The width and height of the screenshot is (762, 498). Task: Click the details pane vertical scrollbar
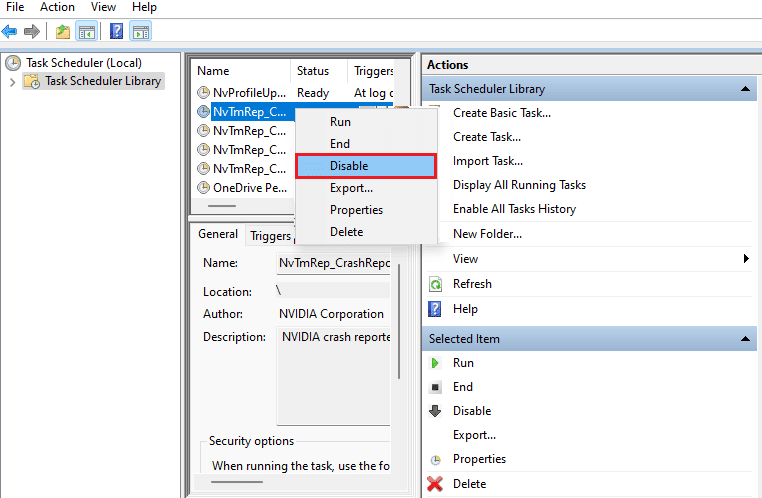click(398, 321)
